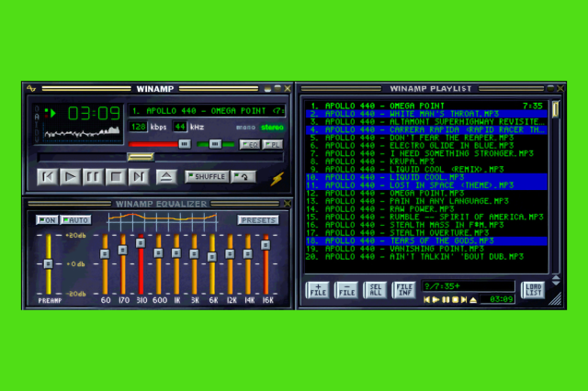Skip to the next track
Viewport: 588px width, 391px height.
(x=138, y=176)
